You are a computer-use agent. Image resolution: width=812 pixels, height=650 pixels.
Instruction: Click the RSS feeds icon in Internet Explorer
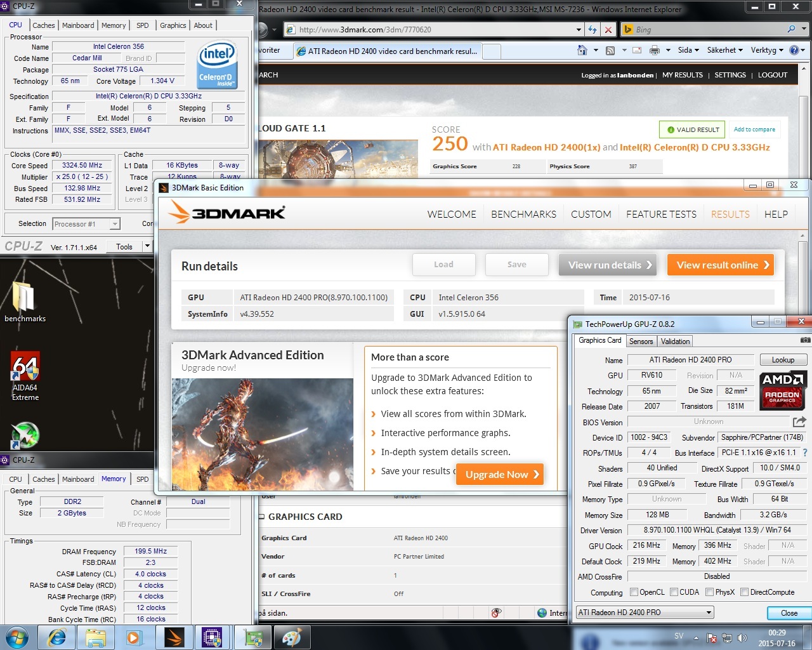(610, 50)
